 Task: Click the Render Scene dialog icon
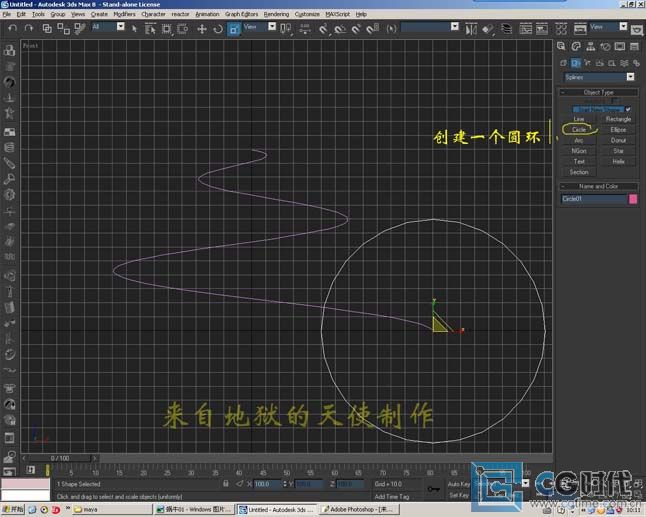click(580, 29)
